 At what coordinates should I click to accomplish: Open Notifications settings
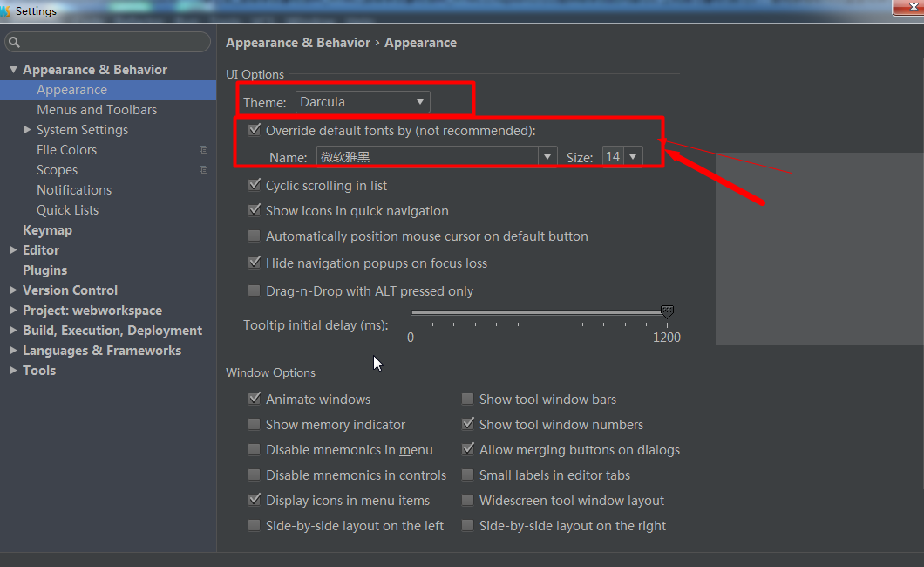point(74,190)
